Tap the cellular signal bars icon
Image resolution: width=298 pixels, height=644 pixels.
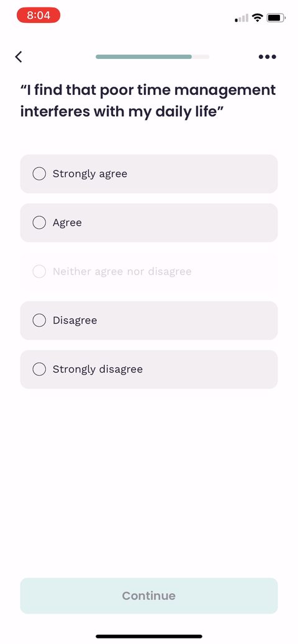pyautogui.click(x=242, y=18)
